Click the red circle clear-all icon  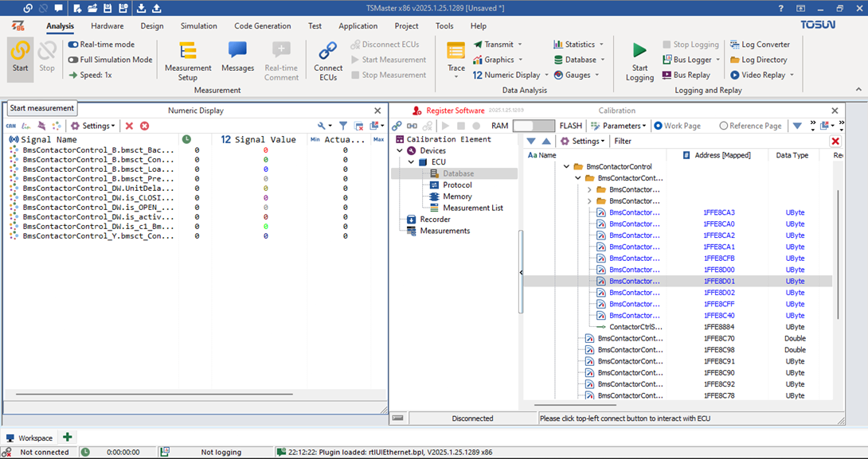[x=144, y=126]
